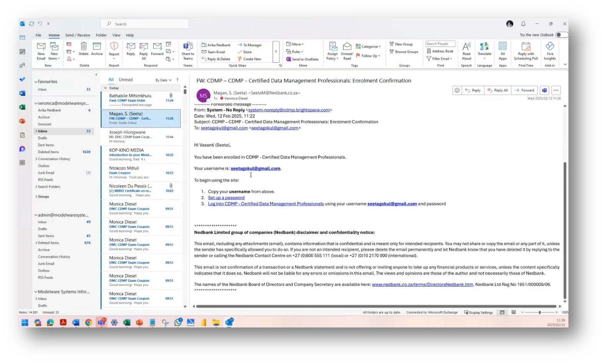Screen dimensions: 605x364
Task: Open the View tab
Action: coord(116,35)
